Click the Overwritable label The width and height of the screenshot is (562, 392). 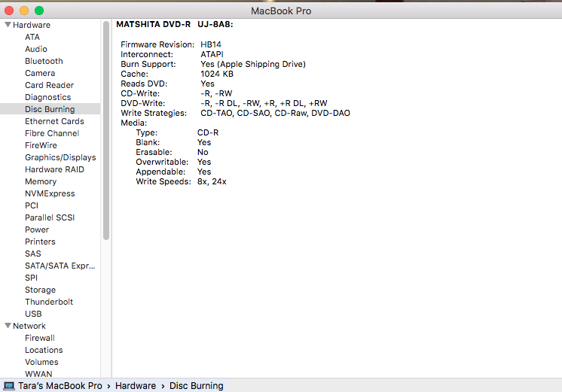click(162, 162)
